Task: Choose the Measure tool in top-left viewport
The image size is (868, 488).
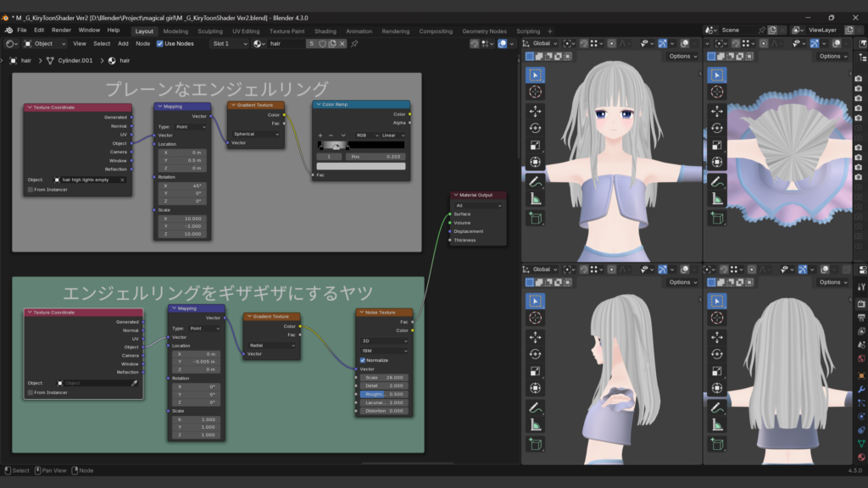Action: (535, 199)
